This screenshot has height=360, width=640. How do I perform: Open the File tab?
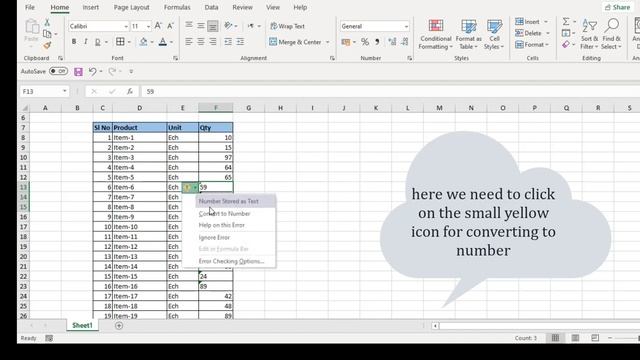(30, 7)
